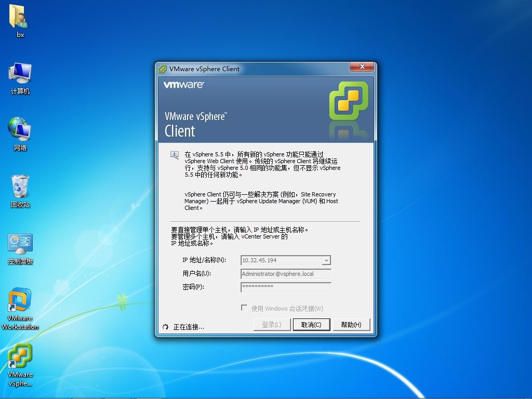This screenshot has height=399, width=532.
Task: Open the 网络 desktop icon
Action: point(20,129)
